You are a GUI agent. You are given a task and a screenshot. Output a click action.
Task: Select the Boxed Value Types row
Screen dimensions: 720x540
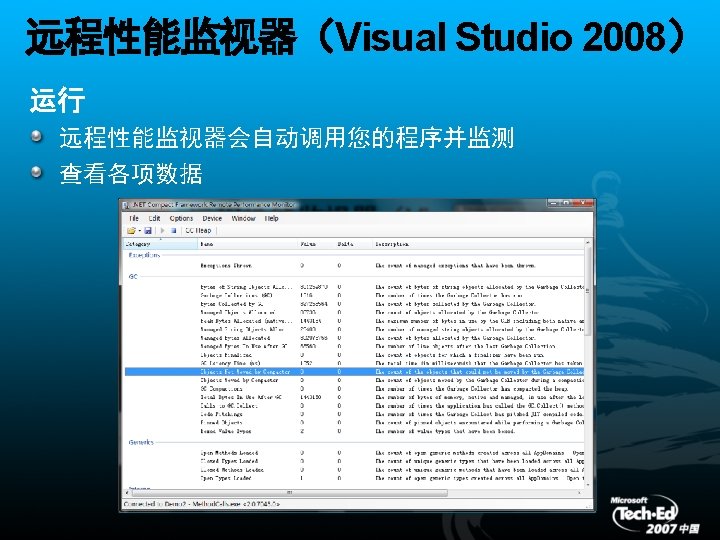(354, 431)
